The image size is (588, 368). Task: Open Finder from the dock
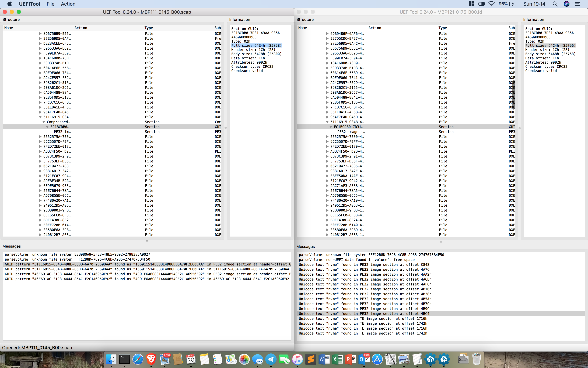111,359
